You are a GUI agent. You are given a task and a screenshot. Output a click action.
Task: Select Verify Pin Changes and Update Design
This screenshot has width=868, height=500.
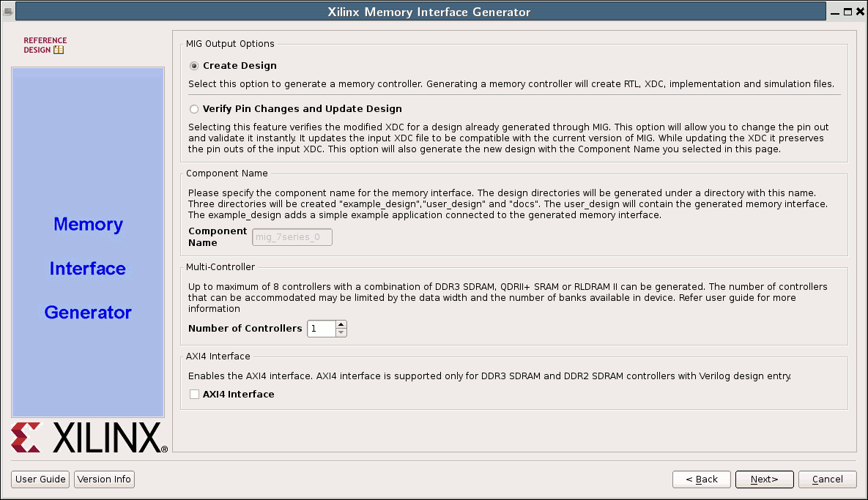194,109
